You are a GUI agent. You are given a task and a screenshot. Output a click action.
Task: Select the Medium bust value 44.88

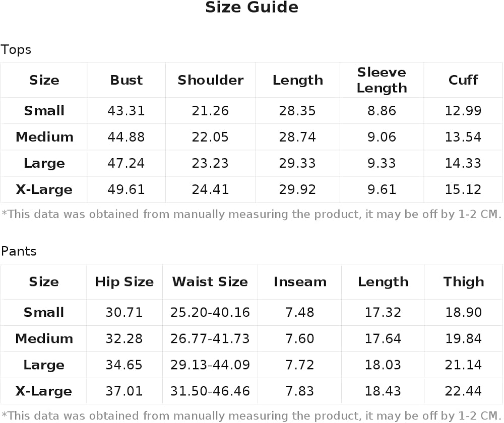click(x=127, y=137)
